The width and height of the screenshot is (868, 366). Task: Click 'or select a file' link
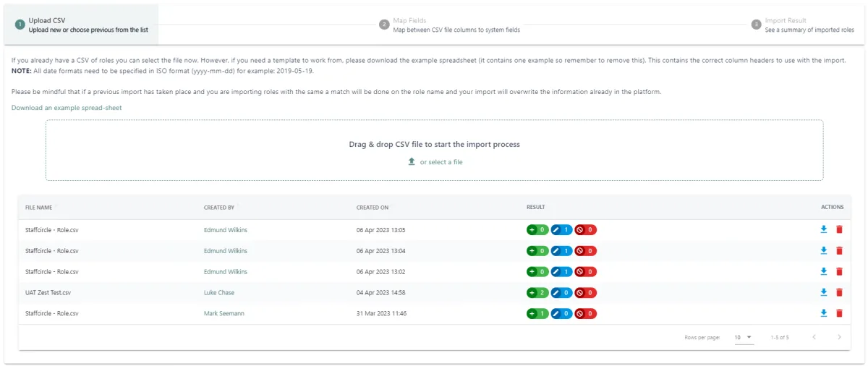[x=441, y=162]
